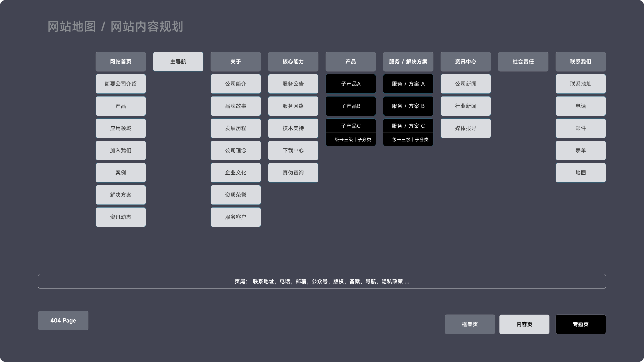Open the 404 Page box

(x=63, y=320)
